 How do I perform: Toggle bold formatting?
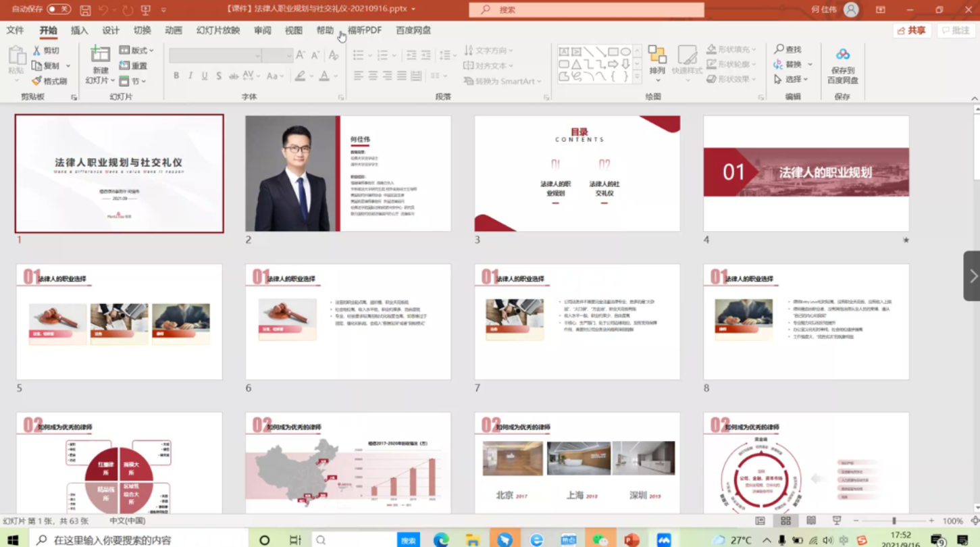[x=175, y=76]
